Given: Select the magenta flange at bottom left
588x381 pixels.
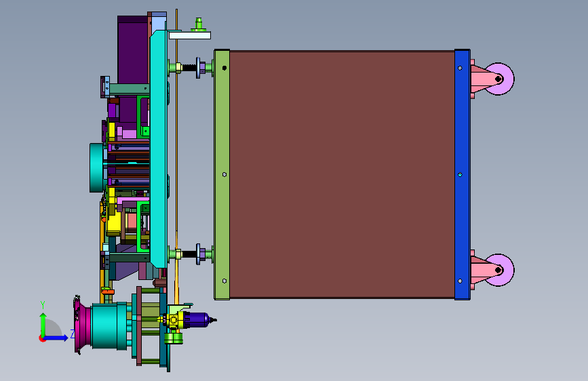Looking at the screenshot, I should tap(82, 325).
